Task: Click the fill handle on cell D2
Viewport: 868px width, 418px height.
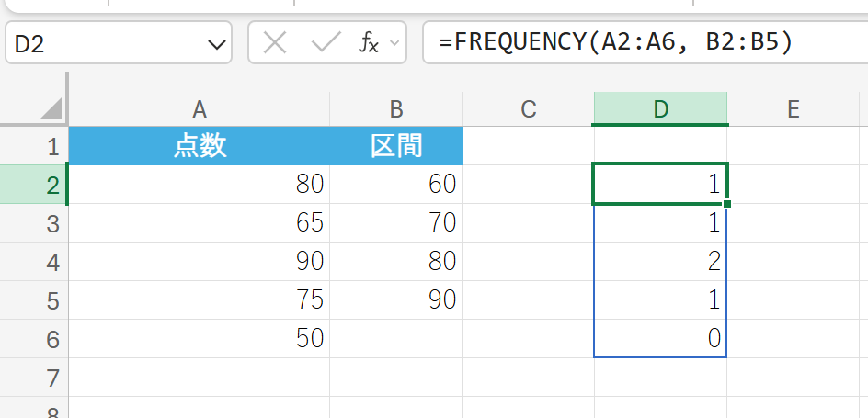Action: click(727, 204)
